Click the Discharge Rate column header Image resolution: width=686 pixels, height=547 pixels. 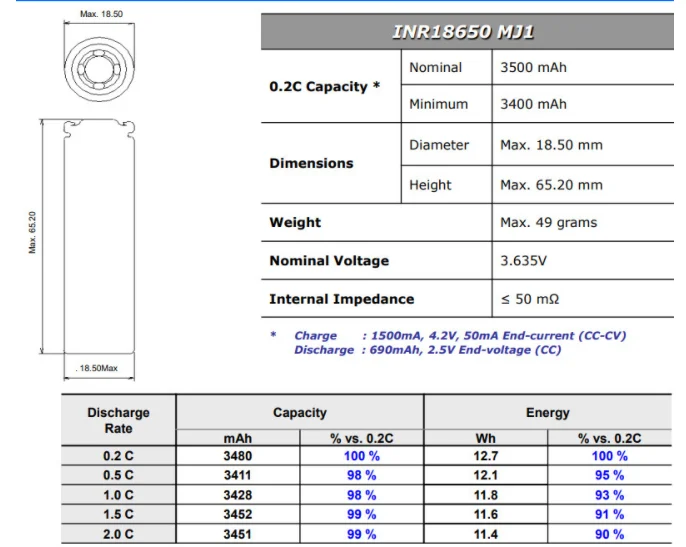click(x=118, y=420)
